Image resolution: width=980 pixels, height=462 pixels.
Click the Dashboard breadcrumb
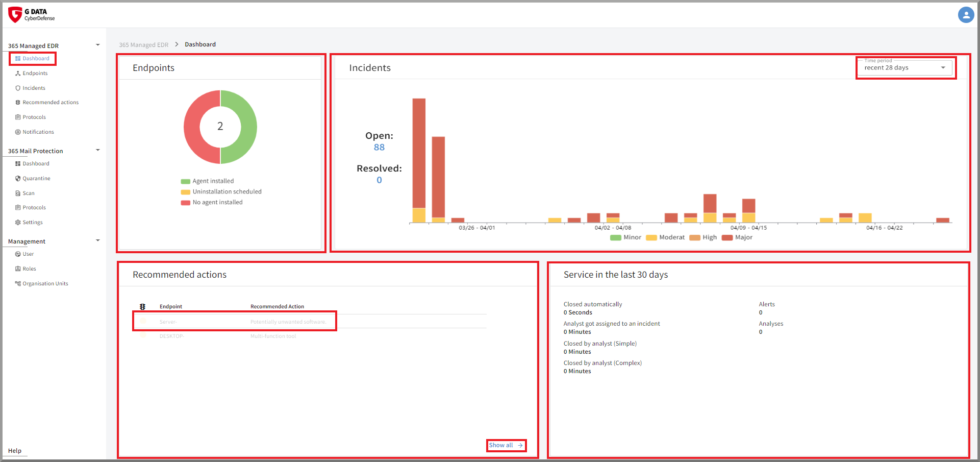[x=200, y=44]
